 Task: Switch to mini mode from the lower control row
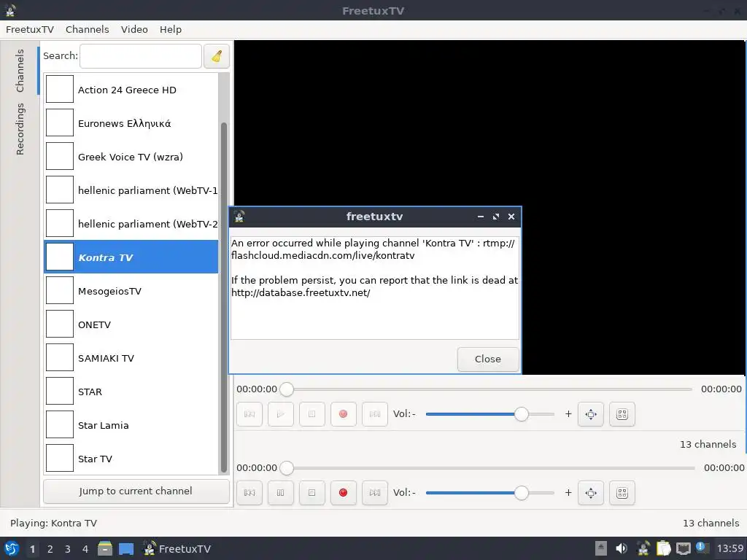tap(622, 492)
